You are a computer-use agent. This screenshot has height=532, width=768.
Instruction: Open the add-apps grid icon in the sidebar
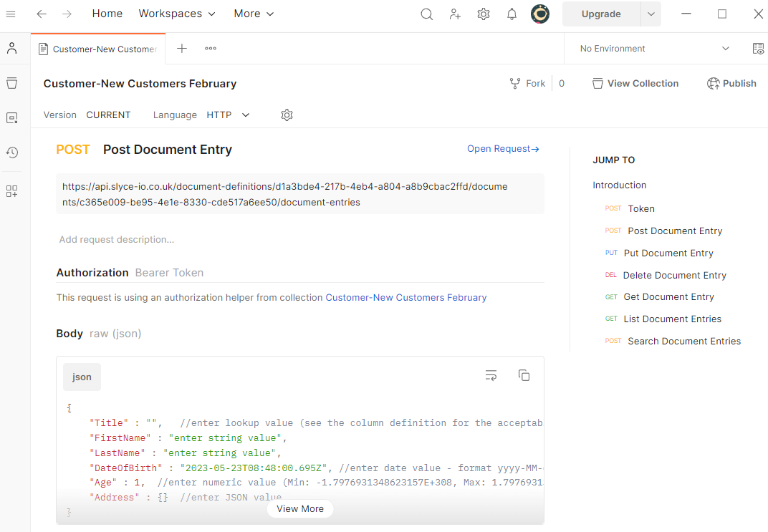12,191
